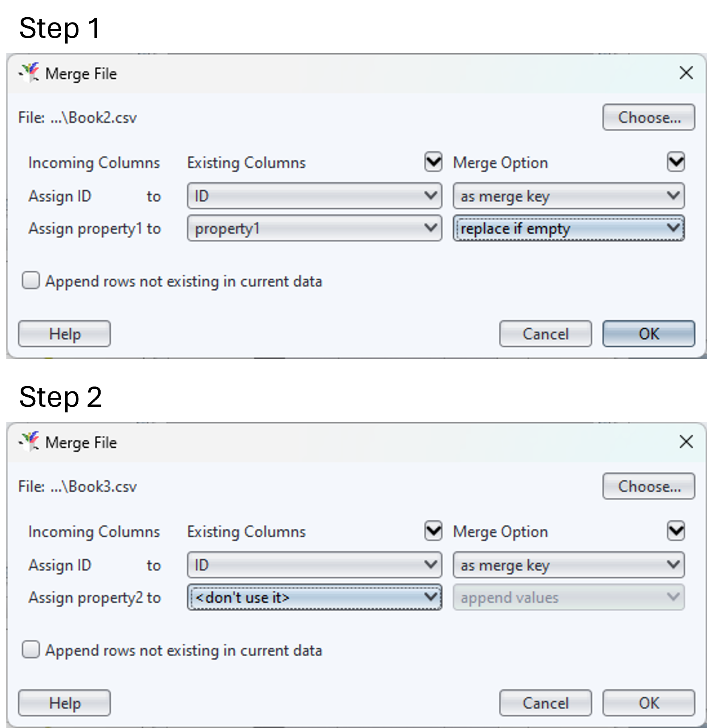Open 'as merge key' dropdown in Book3 dialog
Viewport: 707px width, 728px height.
pos(568,565)
